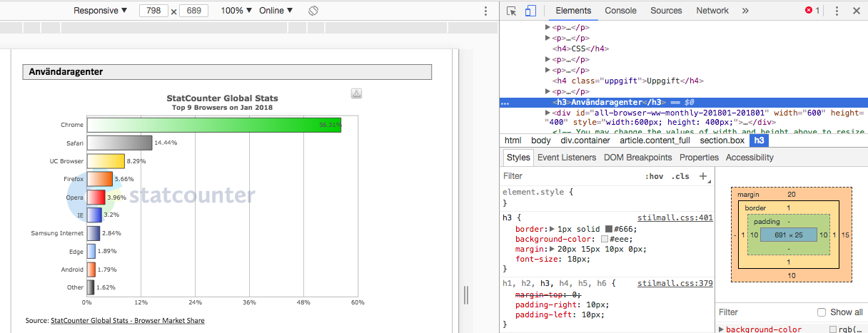Toggle the :hov element state panel
Screen dimensions: 868x333
coord(654,176)
